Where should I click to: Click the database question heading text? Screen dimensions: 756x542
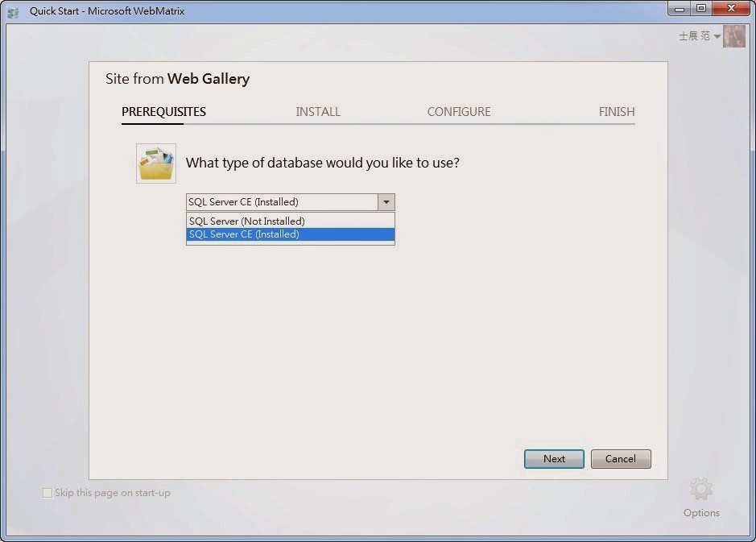(x=323, y=163)
